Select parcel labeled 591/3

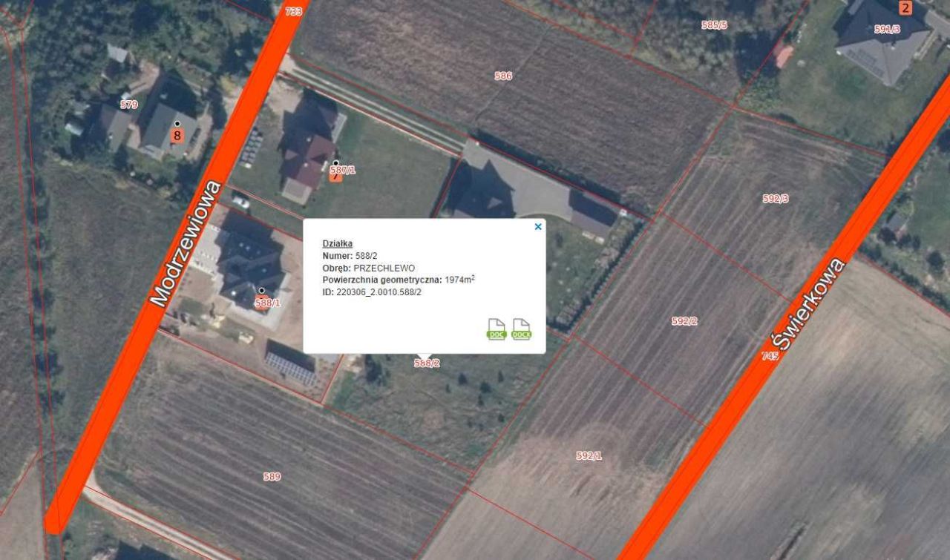887,29
